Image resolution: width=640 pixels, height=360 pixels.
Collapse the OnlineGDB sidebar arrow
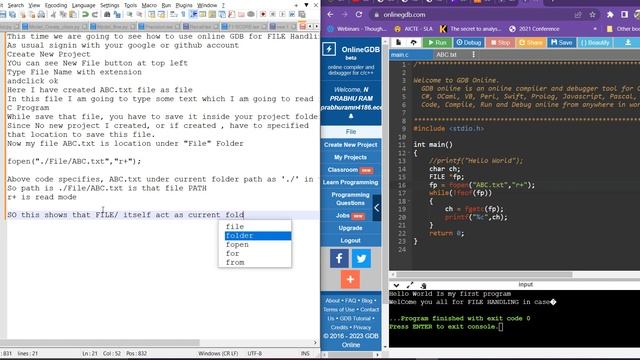click(x=377, y=208)
